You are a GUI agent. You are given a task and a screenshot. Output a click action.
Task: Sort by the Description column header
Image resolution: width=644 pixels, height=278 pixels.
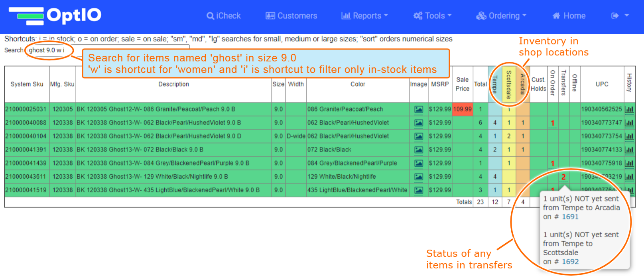coord(173,84)
